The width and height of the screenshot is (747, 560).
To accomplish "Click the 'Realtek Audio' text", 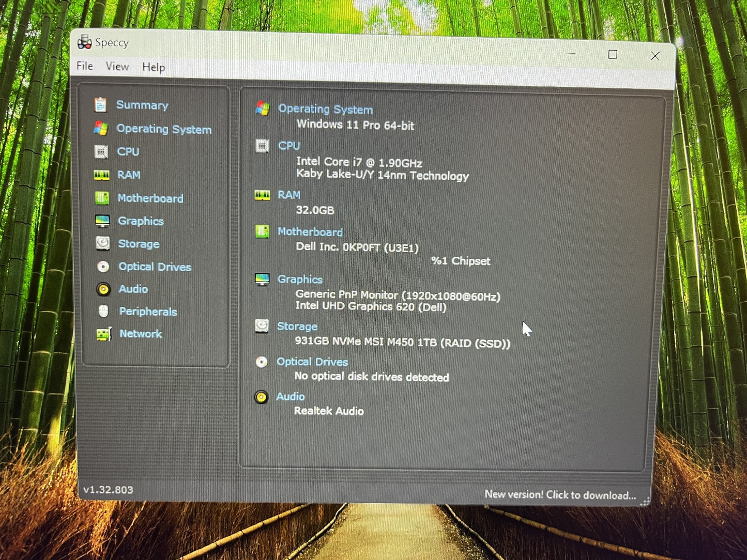I will click(x=329, y=411).
